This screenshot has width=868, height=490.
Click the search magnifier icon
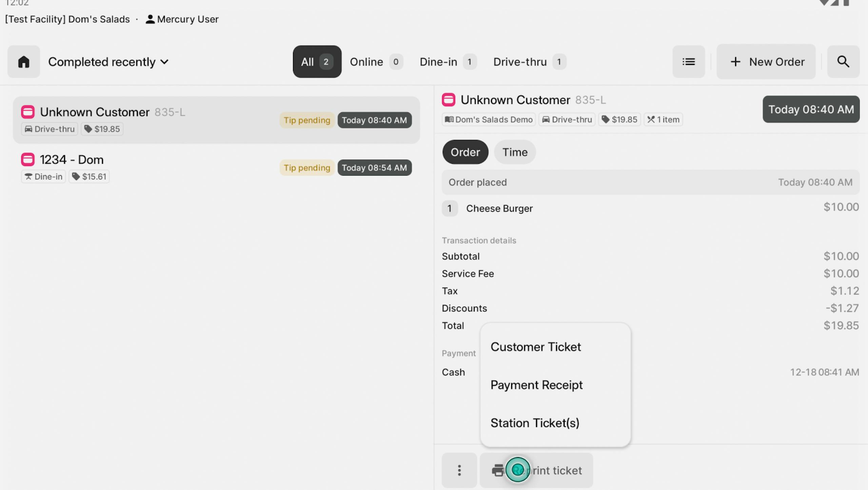[843, 62]
